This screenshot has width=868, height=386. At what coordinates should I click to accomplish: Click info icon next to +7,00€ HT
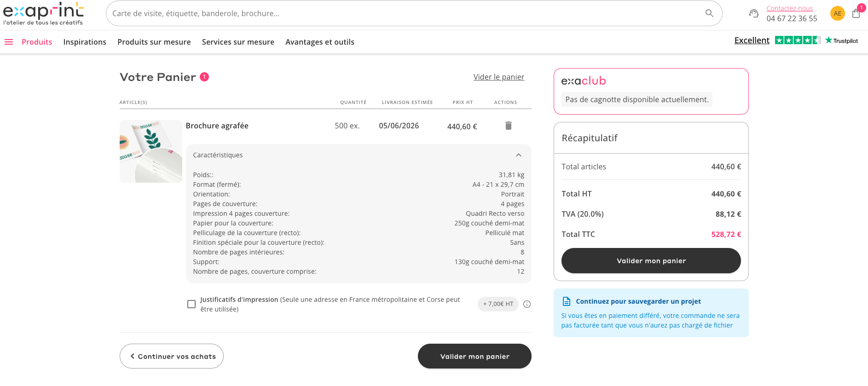coord(527,304)
